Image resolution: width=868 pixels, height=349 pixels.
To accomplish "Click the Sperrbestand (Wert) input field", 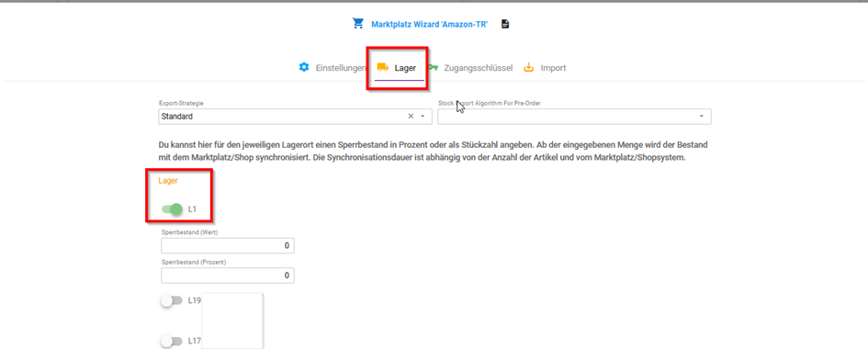I will pyautogui.click(x=228, y=245).
